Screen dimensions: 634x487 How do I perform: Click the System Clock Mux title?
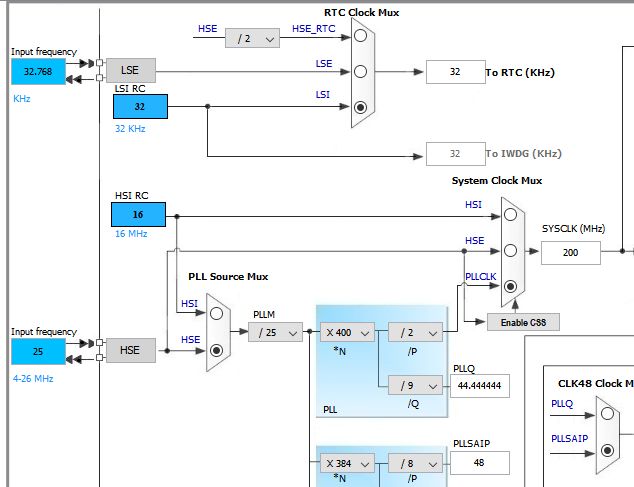[x=497, y=180]
